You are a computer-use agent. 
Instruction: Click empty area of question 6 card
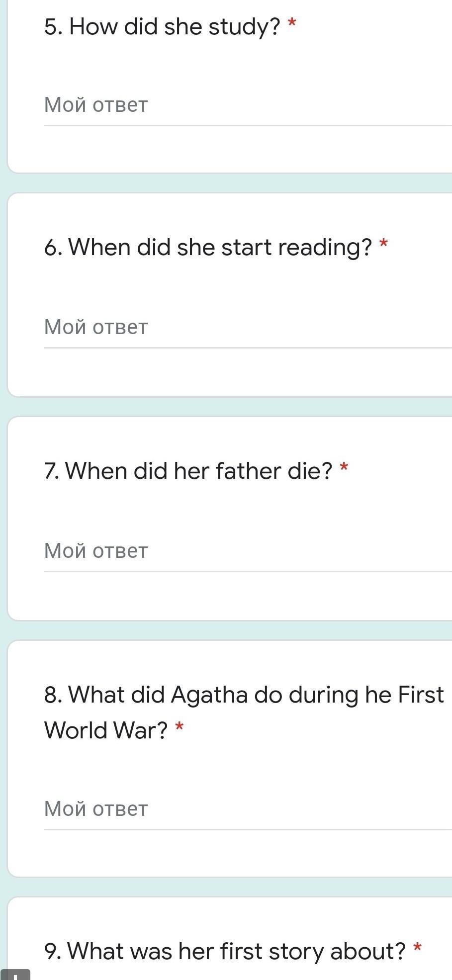click(x=229, y=372)
